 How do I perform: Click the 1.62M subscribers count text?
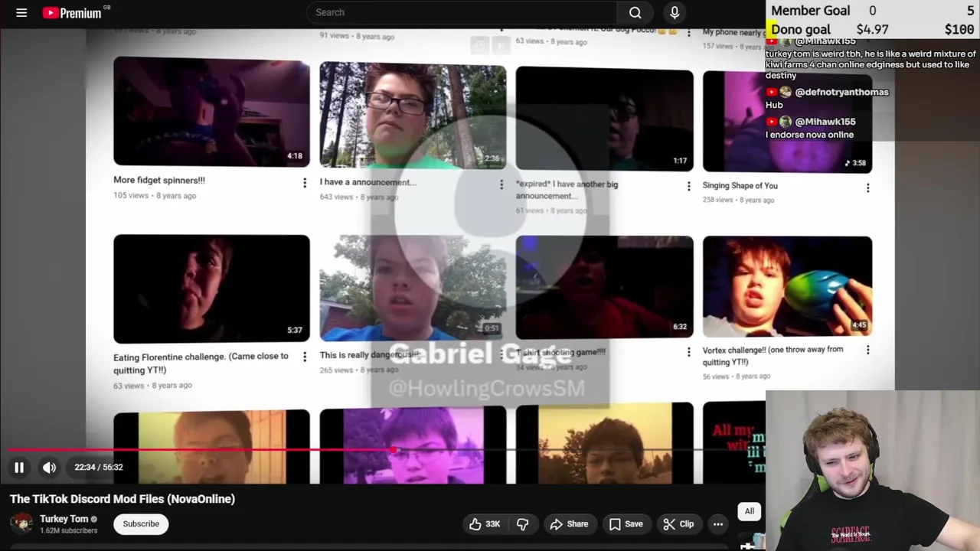[68, 530]
